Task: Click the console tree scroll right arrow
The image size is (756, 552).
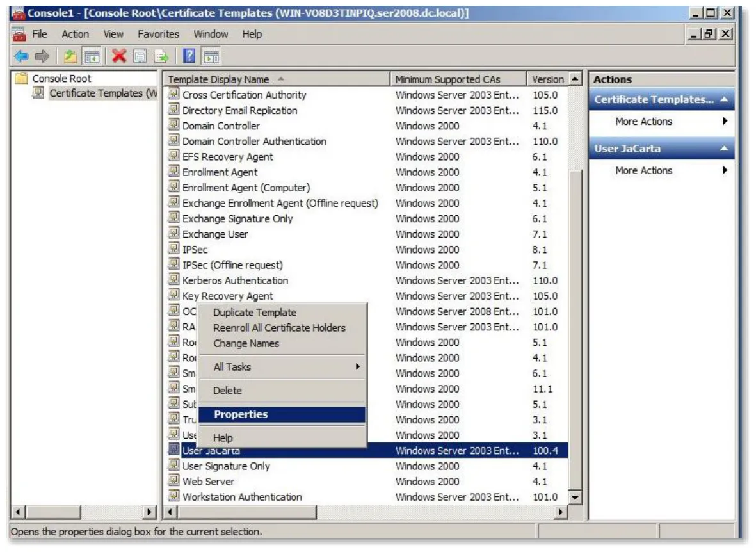Action: tap(149, 512)
